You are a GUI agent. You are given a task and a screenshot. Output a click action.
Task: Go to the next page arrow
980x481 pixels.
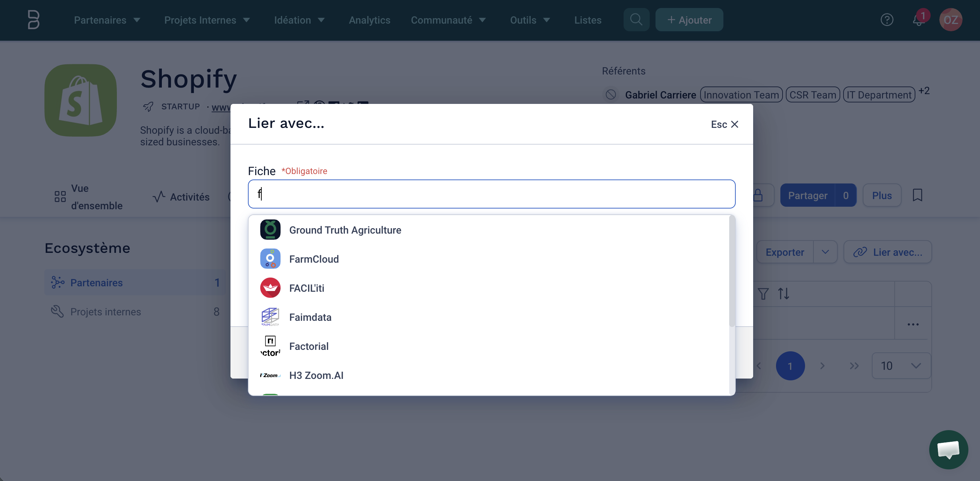pos(822,365)
